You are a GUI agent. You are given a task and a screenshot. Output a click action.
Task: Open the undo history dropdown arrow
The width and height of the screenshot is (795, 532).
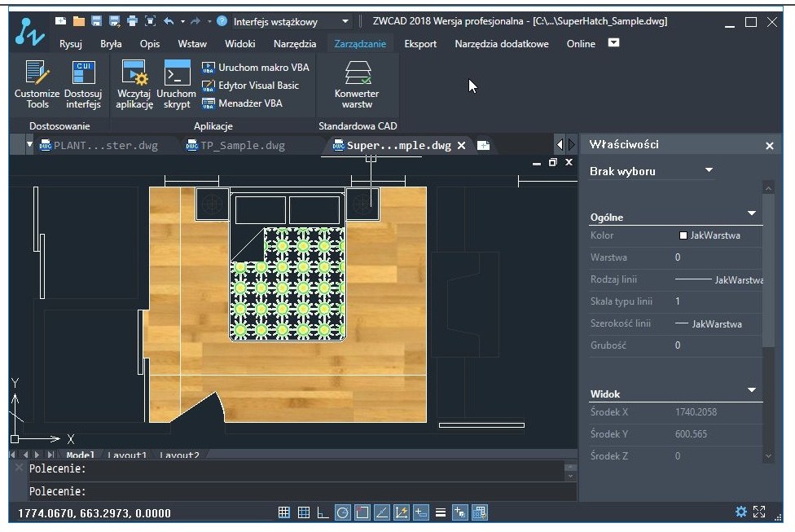coord(182,21)
